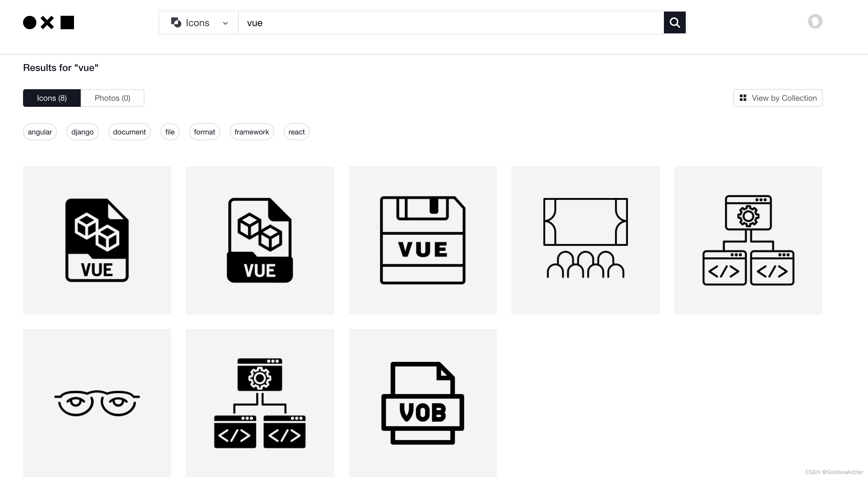Click the View by Collection button
The height and width of the screenshot is (477, 868).
tap(778, 97)
